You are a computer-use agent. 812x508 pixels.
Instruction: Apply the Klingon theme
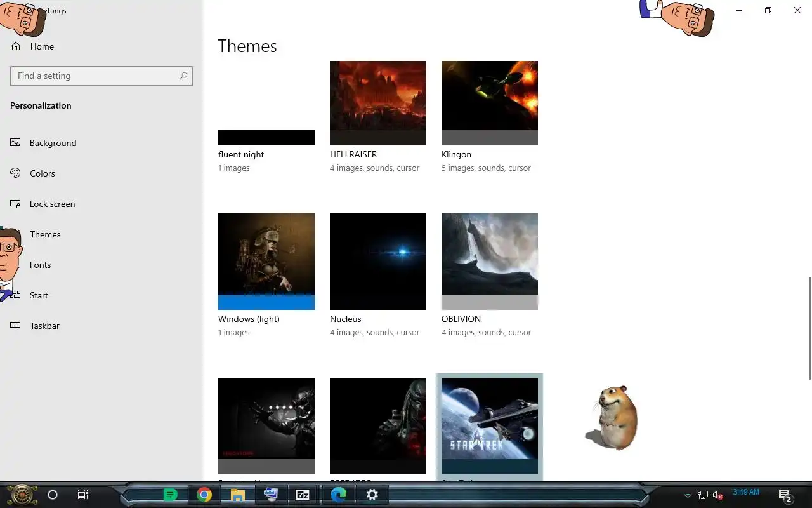click(x=490, y=103)
